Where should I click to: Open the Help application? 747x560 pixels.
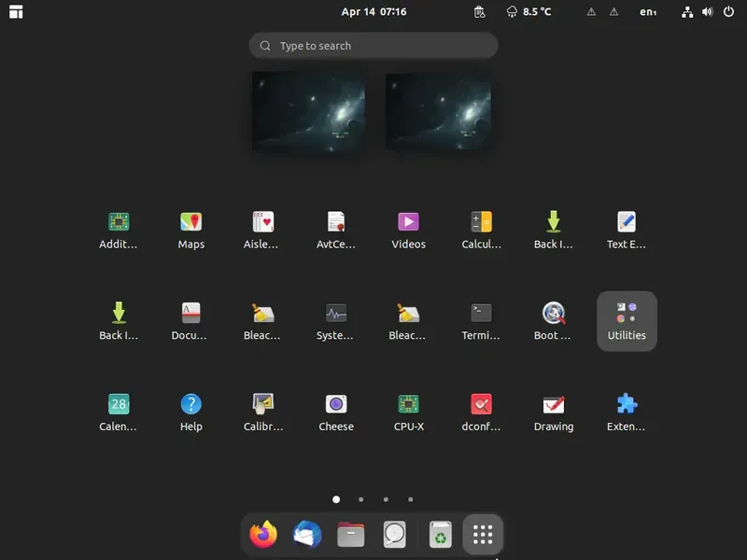coord(191,413)
